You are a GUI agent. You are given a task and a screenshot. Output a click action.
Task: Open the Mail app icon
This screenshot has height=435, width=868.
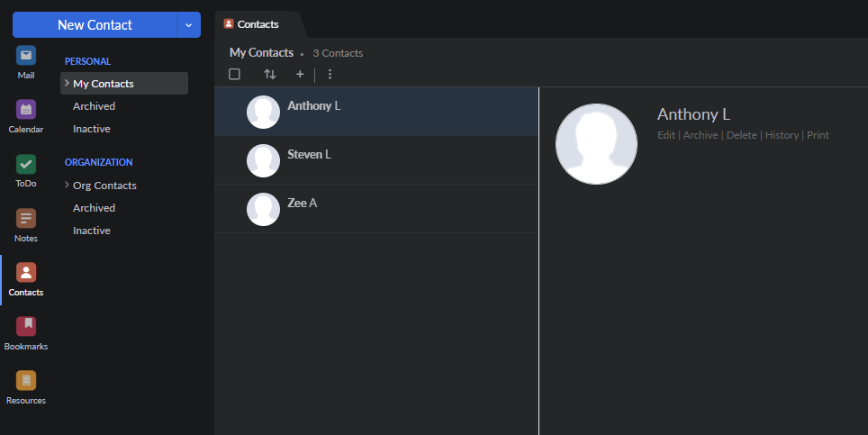[26, 56]
